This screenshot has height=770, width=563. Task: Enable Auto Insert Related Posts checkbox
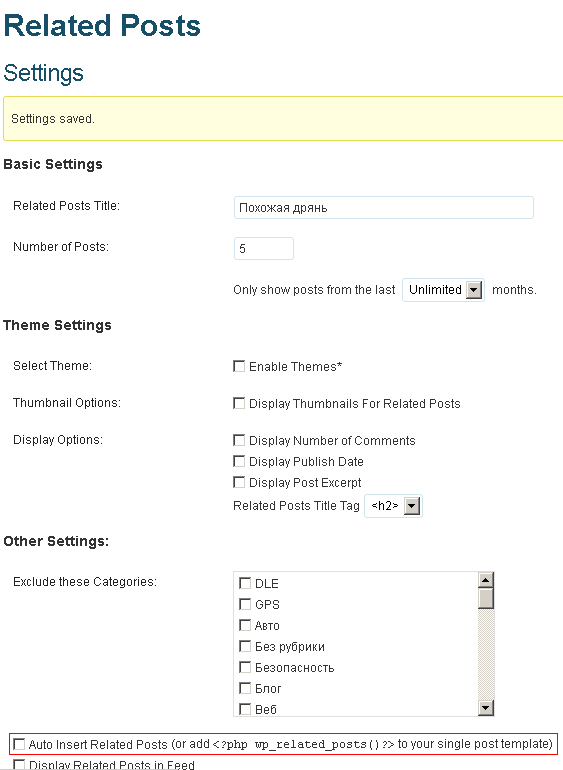(19, 744)
